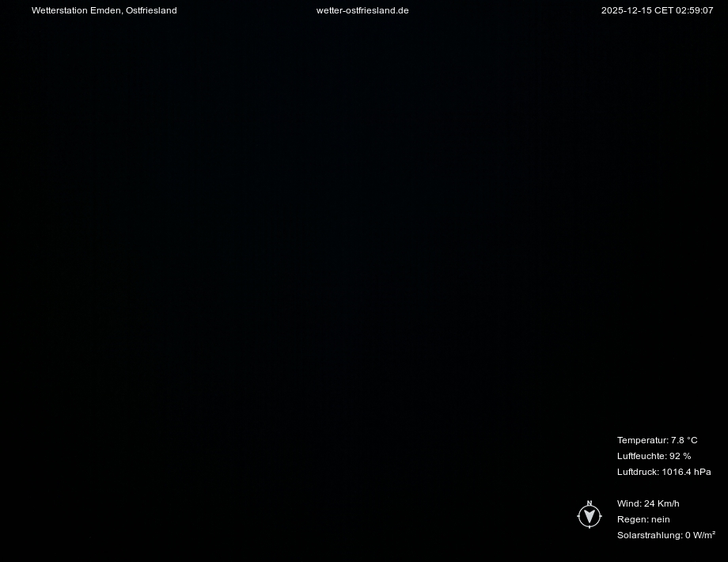728x562 pixels.
Task: Click the date 2025-12-15 in the timestamp
Action: [x=625, y=10]
